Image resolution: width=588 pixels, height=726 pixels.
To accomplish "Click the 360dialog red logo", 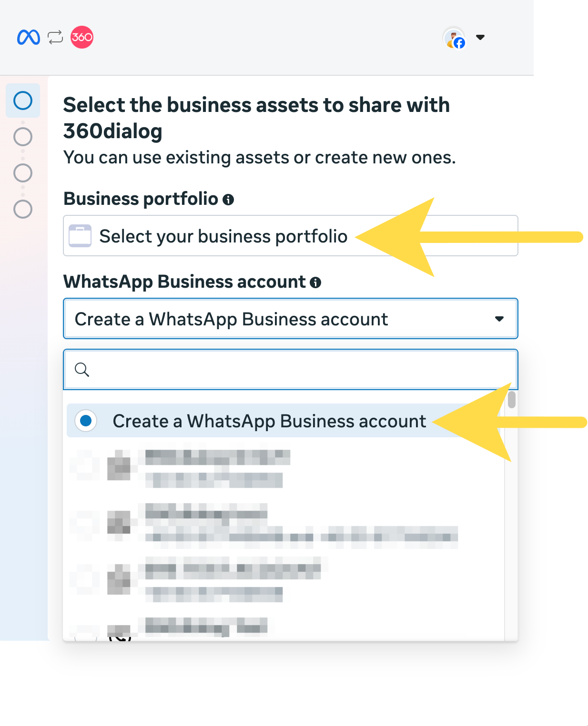I will point(82,37).
